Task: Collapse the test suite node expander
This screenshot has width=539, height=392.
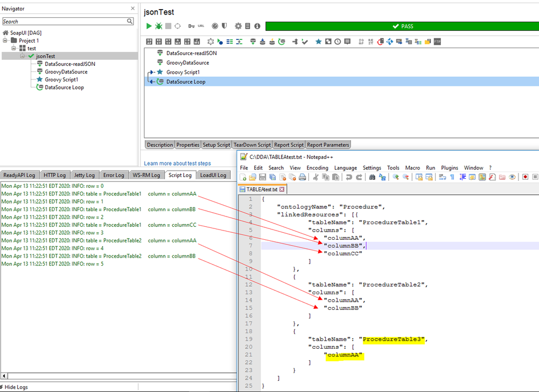Action: pos(14,48)
